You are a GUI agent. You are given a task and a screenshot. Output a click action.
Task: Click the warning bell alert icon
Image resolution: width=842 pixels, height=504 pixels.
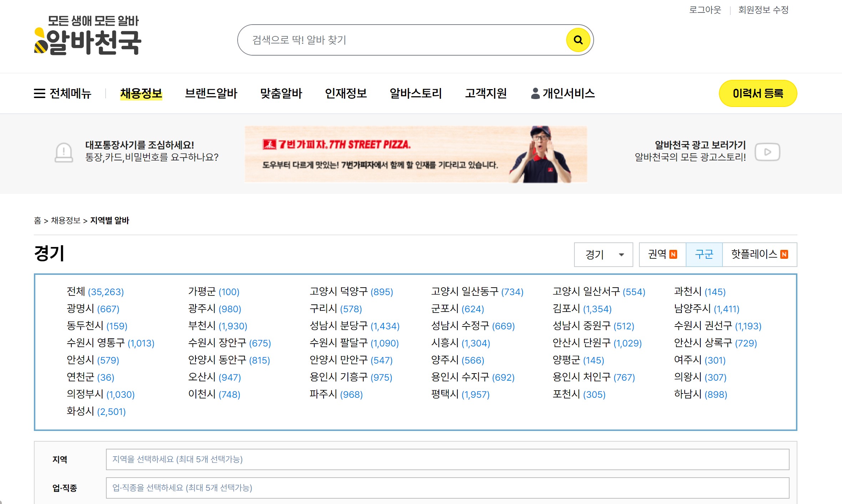64,152
